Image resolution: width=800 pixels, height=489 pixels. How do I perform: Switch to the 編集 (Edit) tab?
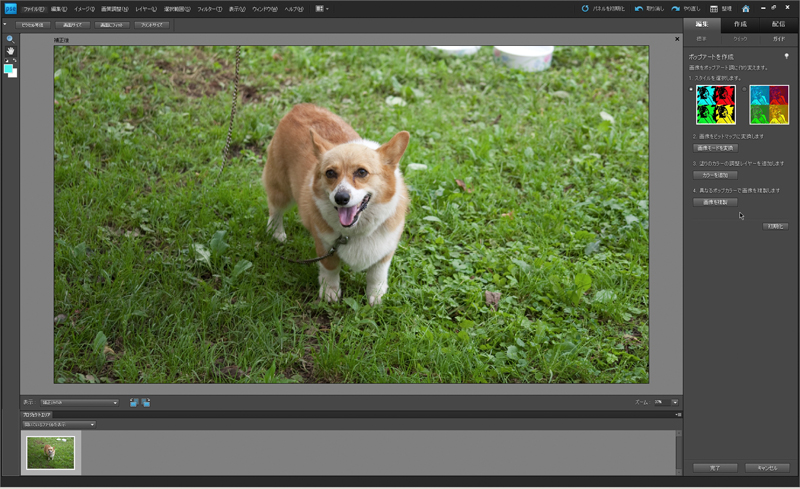pos(702,24)
